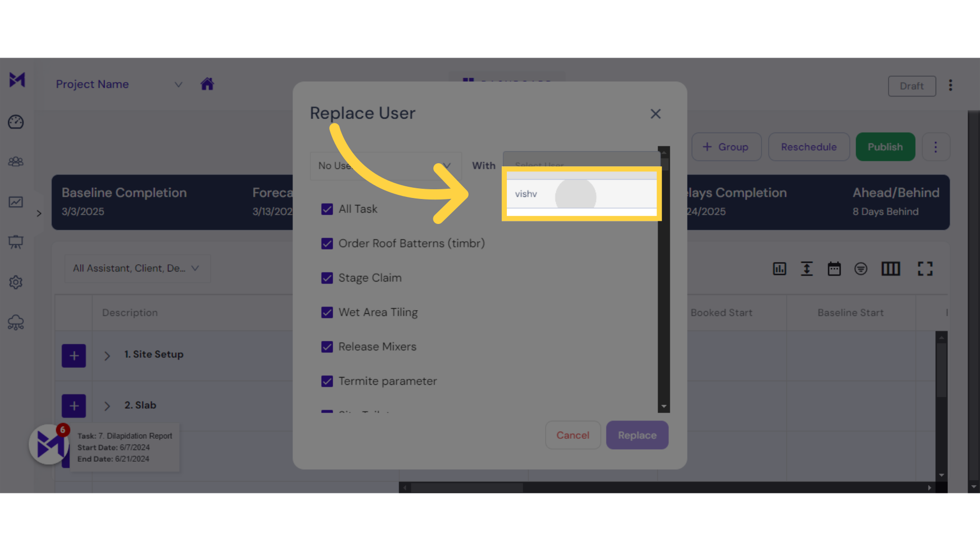Expand the 1. Site Setup group
The height and width of the screenshot is (551, 980).
[x=107, y=356]
